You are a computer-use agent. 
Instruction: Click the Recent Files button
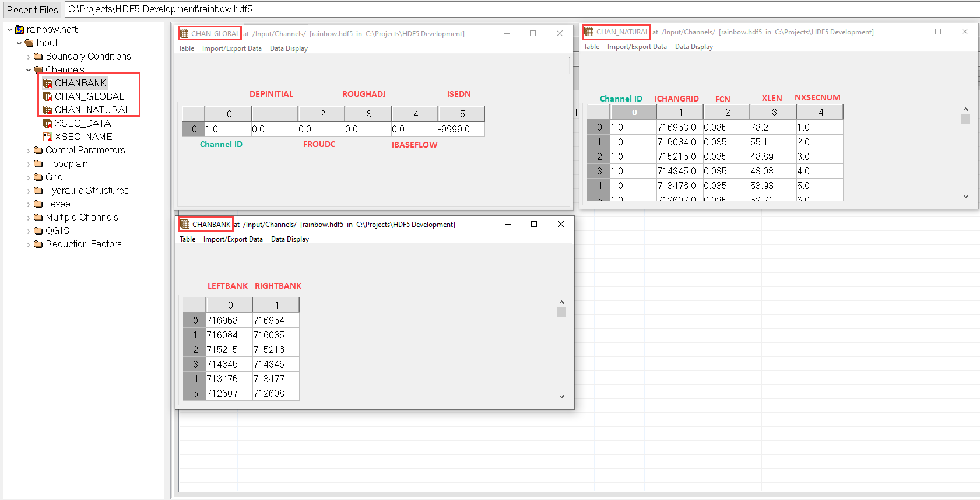click(33, 10)
